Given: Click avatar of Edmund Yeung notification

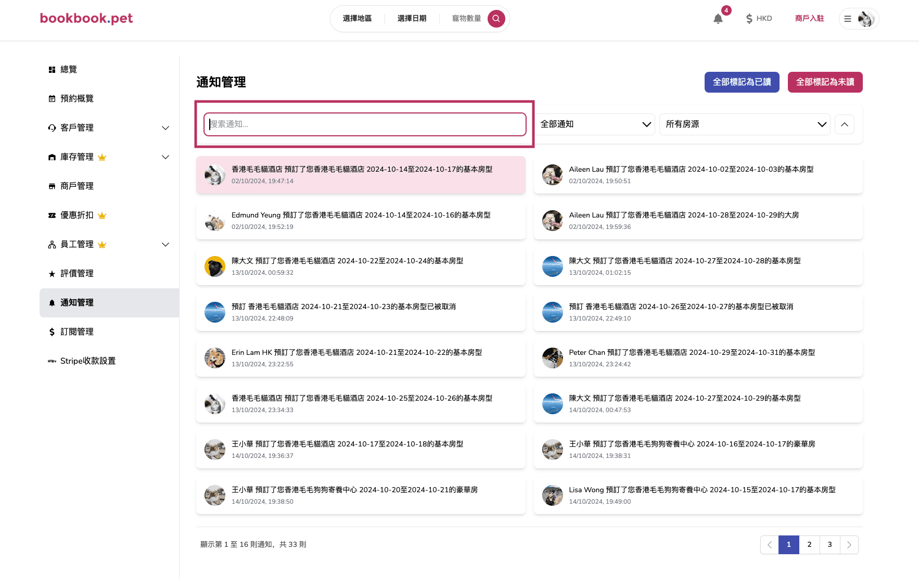Looking at the screenshot, I should (x=215, y=221).
